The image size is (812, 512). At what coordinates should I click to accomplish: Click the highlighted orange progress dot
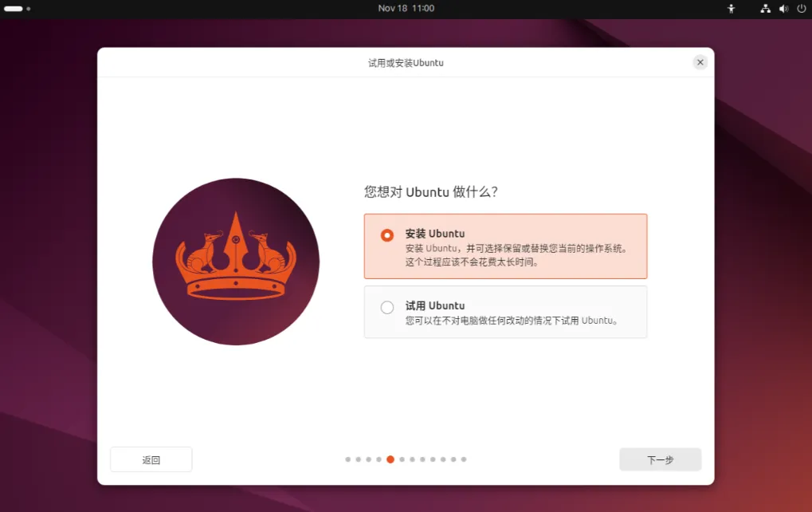pos(390,459)
